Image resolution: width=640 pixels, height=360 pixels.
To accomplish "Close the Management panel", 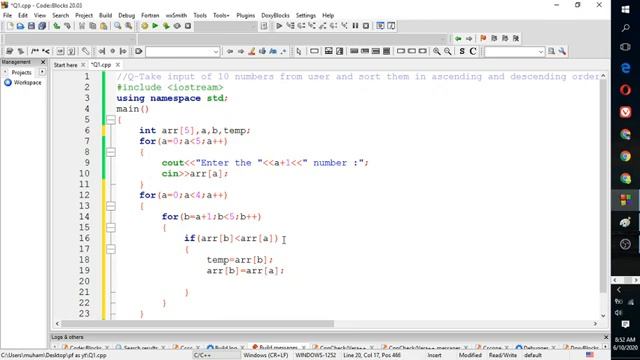I will click(43, 62).
